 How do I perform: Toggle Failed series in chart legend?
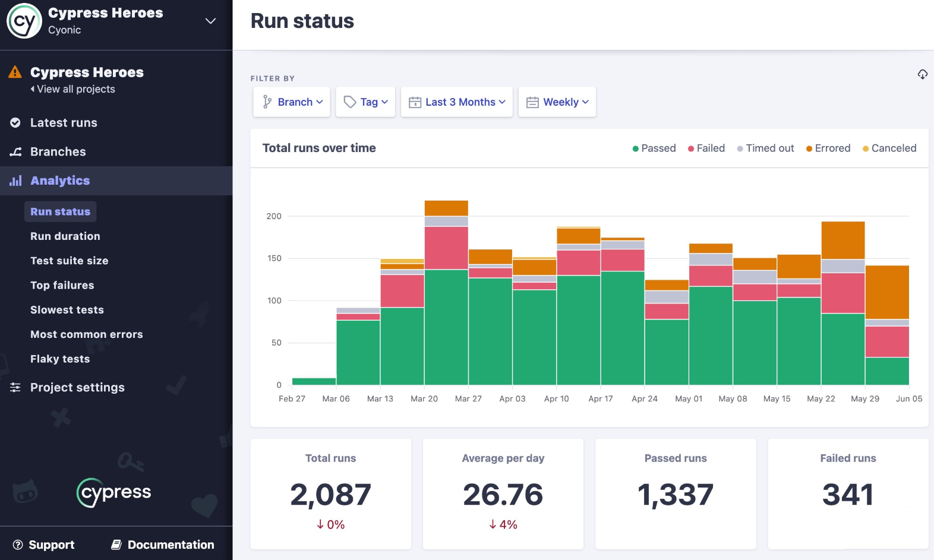click(706, 148)
